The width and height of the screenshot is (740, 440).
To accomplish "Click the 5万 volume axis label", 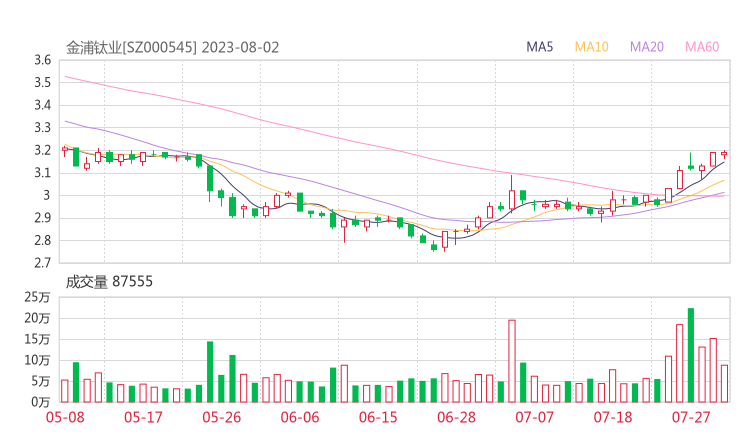I will [x=40, y=381].
